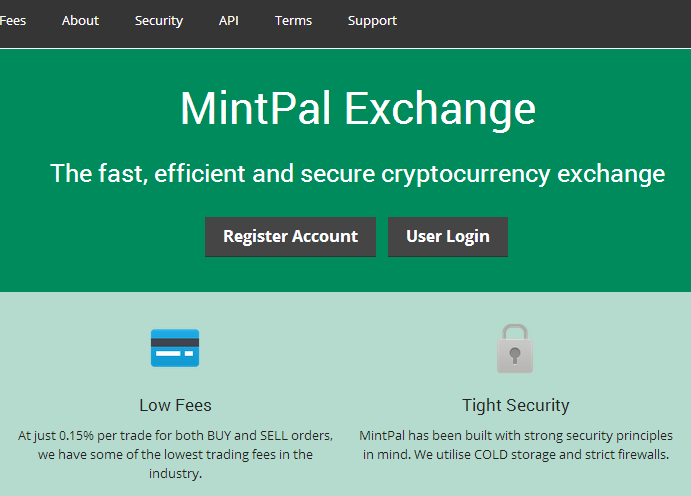Select the Low Fees heading
The height and width of the screenshot is (496, 691).
[175, 405]
